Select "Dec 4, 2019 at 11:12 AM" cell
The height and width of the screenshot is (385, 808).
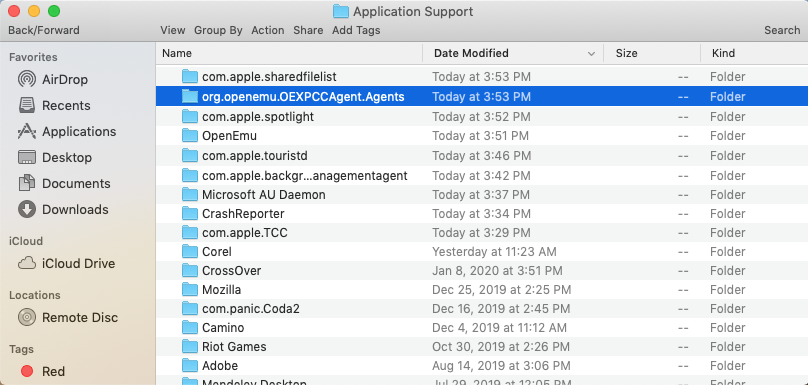[x=499, y=327]
